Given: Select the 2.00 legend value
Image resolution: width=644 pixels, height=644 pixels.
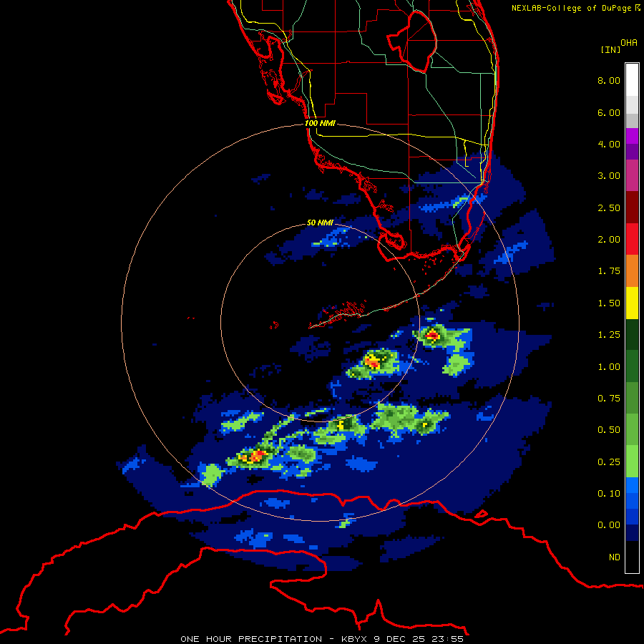Looking at the screenshot, I should tap(609, 240).
